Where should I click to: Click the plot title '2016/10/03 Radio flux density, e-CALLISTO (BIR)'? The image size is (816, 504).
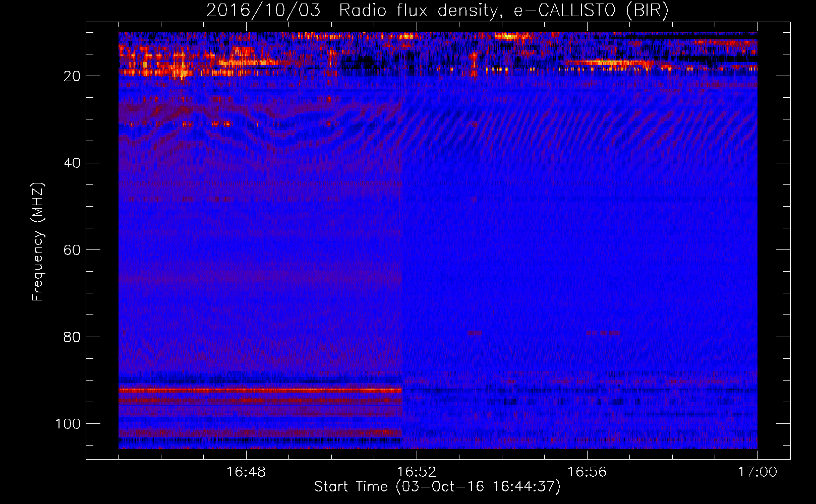point(437,11)
